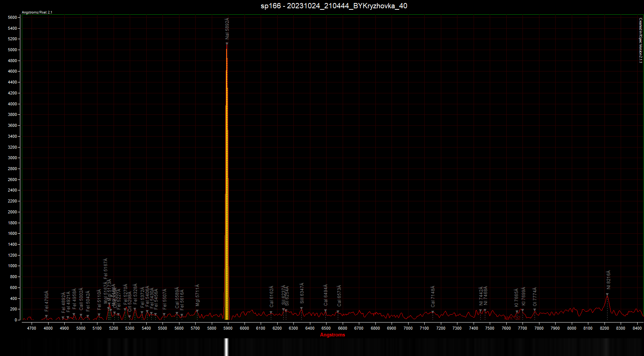Click the KI 7699Å line label

click(x=523, y=296)
